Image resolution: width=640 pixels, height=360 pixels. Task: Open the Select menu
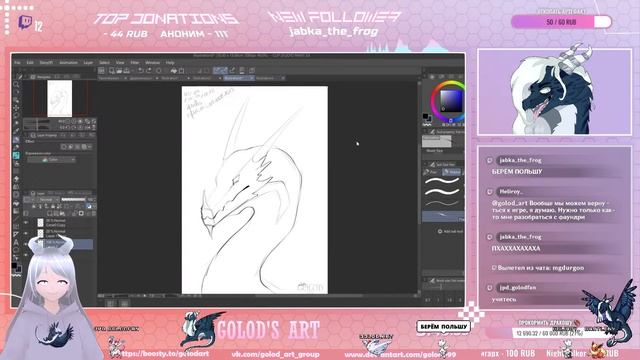click(x=104, y=63)
